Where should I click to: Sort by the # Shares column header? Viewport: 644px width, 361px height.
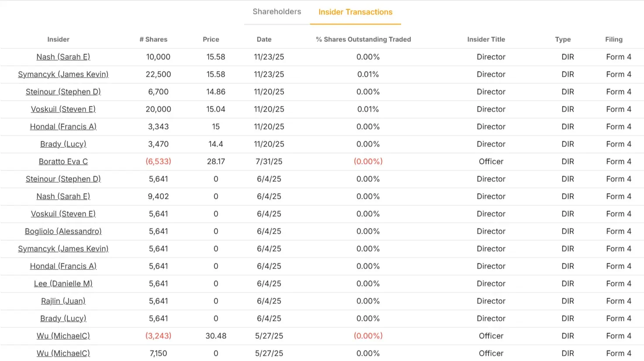tap(153, 39)
